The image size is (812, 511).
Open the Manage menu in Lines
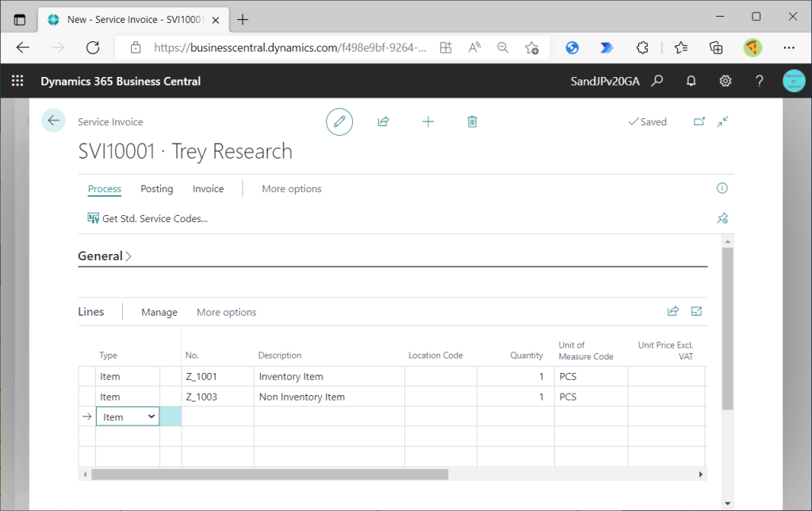159,312
